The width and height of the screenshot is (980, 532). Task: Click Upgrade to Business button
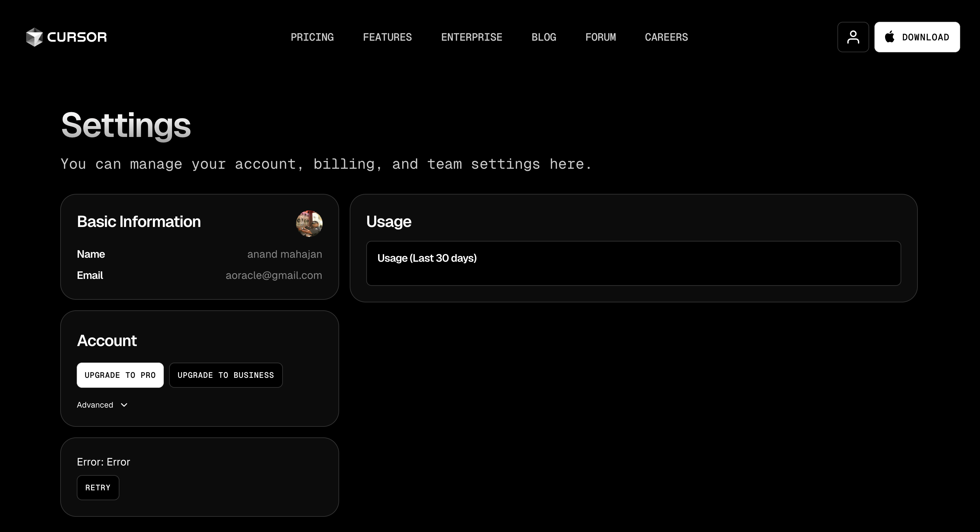[226, 375]
